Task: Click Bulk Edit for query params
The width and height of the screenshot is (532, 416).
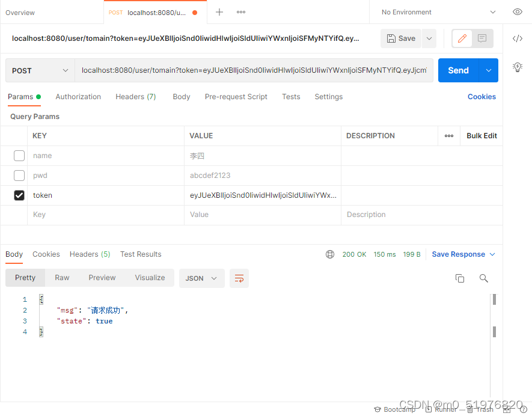Action: [x=482, y=136]
